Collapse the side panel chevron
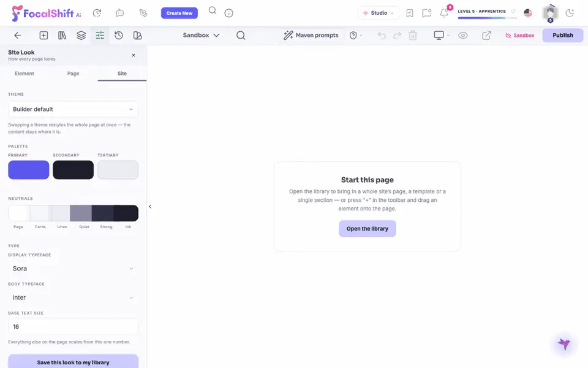The image size is (588, 368). 150,207
